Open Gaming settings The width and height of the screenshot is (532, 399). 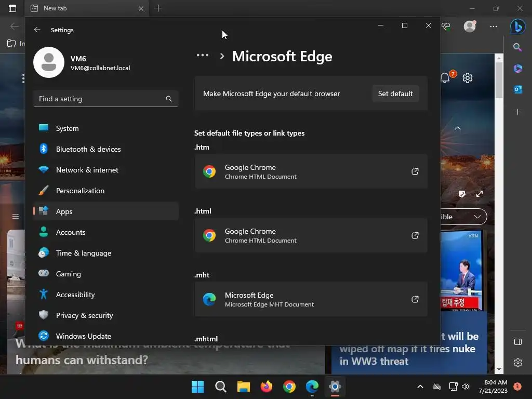[x=106, y=274]
